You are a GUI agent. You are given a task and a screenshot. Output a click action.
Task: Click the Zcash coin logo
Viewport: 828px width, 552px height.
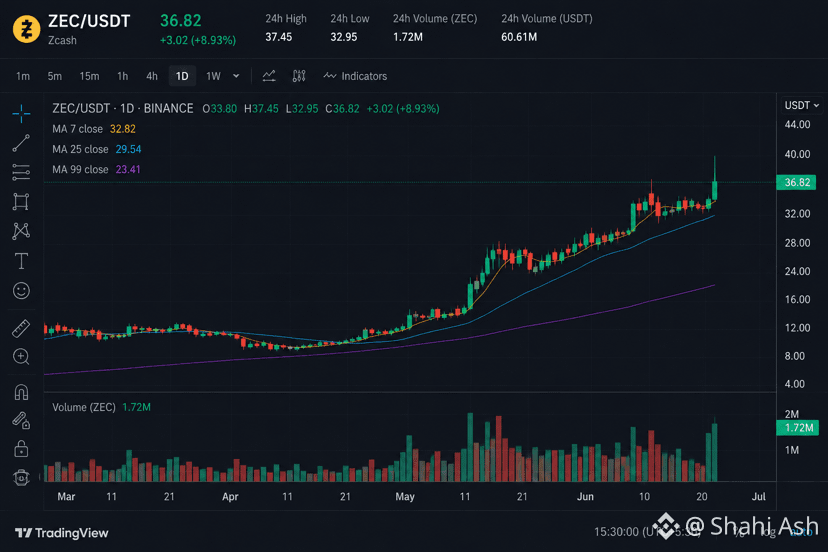pyautogui.click(x=26, y=29)
